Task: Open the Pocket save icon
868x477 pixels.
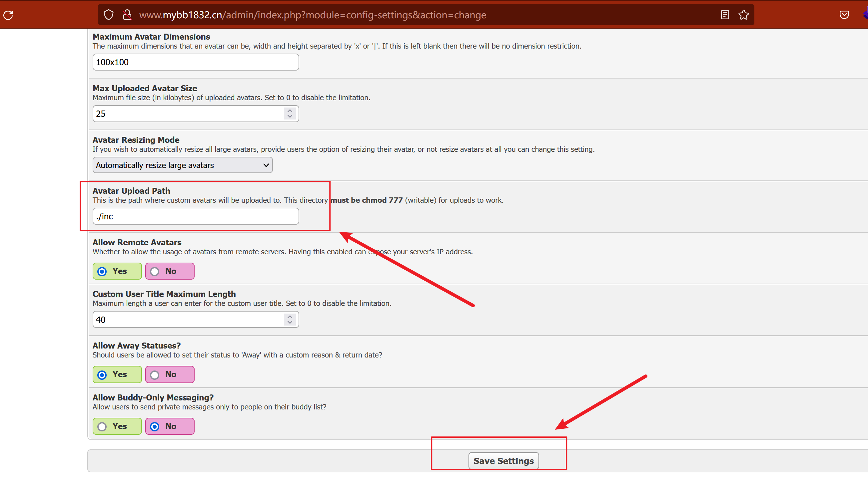Action: click(x=844, y=15)
